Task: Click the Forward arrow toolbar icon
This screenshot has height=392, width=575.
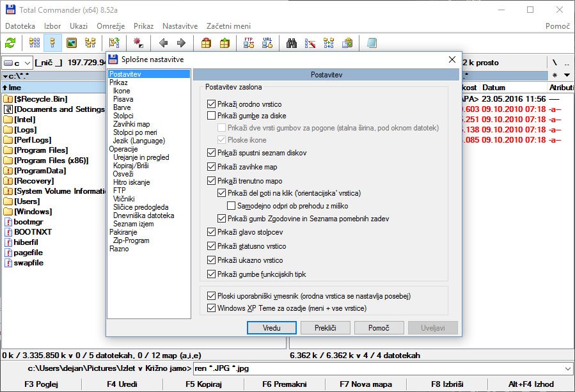Action: pos(181,43)
